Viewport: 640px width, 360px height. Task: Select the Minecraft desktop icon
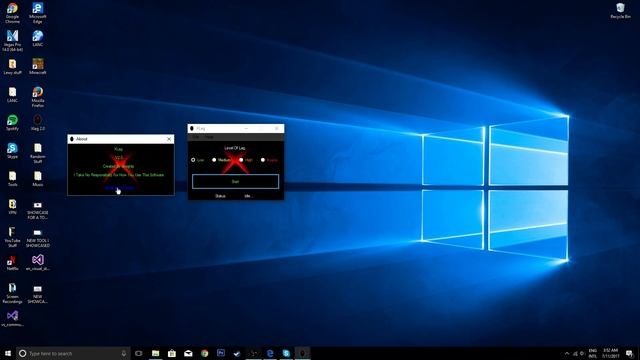38,66
